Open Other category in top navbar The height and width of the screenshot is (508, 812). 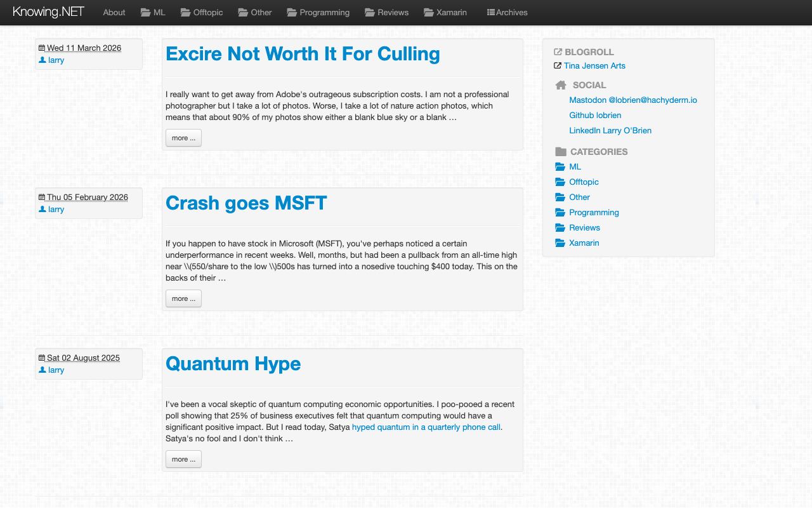click(x=255, y=12)
